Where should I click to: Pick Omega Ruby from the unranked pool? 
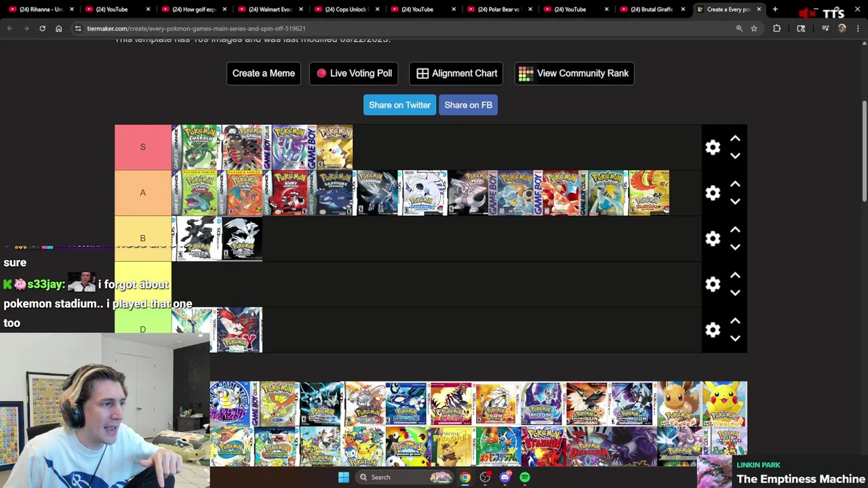pos(453,404)
